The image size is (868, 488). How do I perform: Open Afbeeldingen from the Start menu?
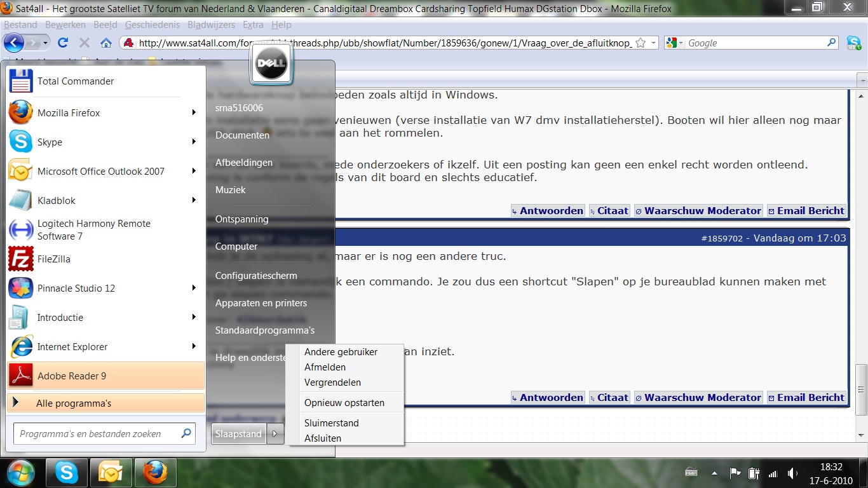click(x=243, y=163)
